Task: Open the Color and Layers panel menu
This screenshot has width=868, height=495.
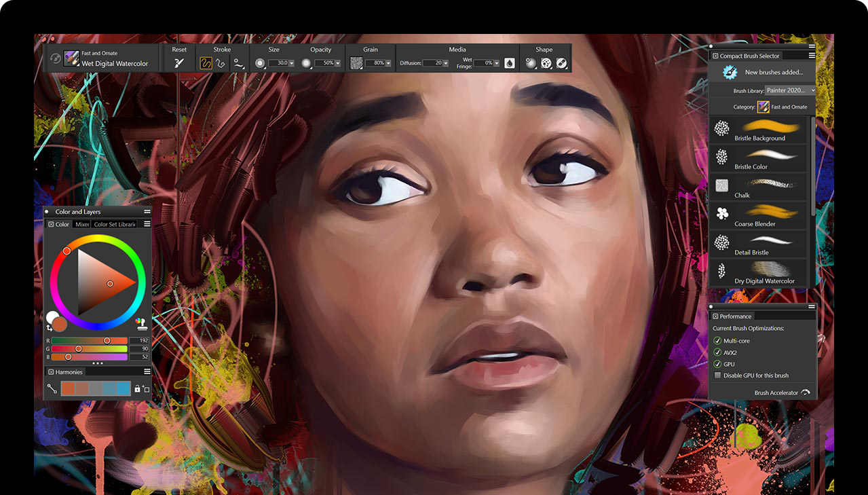Action: [x=147, y=212]
